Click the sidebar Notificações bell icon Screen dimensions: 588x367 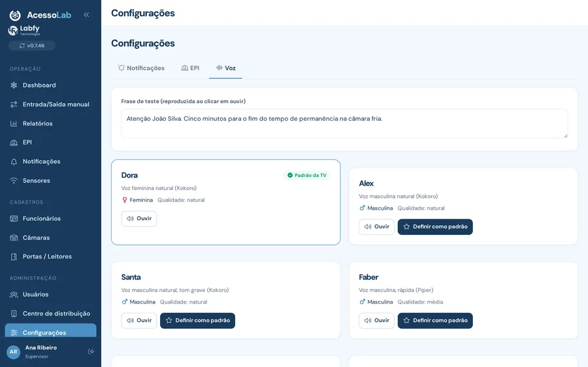pos(14,161)
